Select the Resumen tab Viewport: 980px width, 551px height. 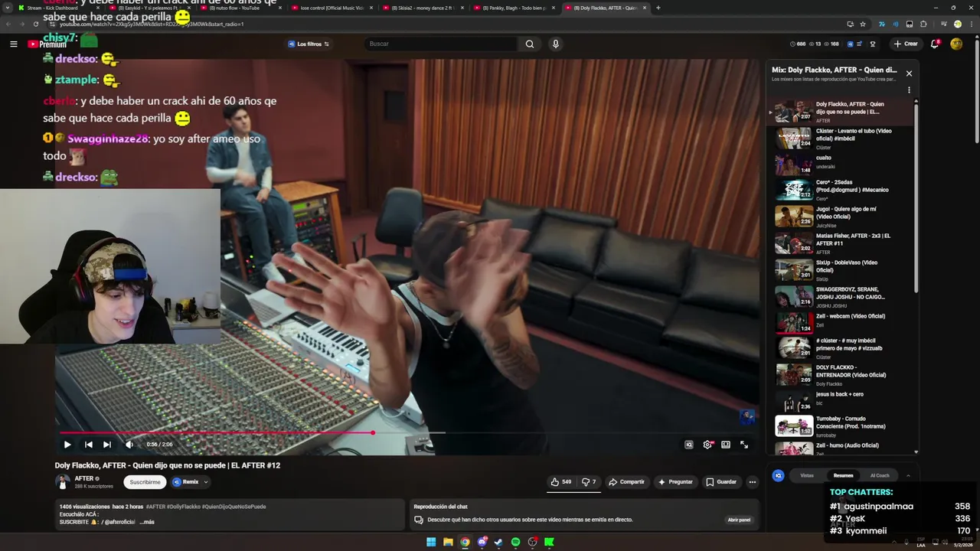[x=843, y=475]
